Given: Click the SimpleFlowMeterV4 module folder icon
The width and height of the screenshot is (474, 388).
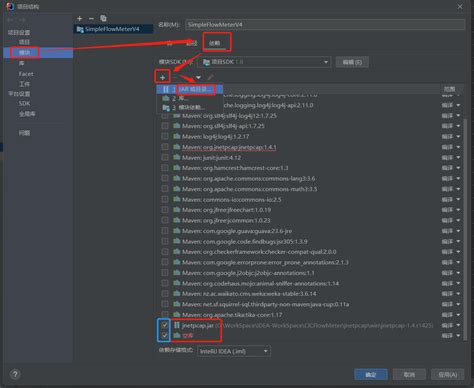Looking at the screenshot, I should point(80,29).
